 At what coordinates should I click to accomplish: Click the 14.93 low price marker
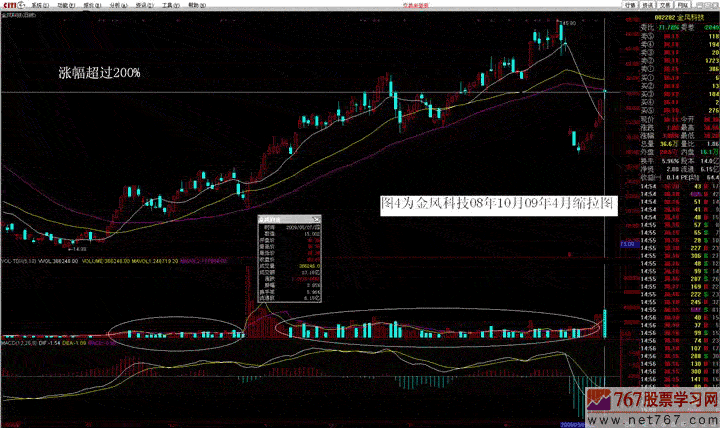tap(78, 249)
